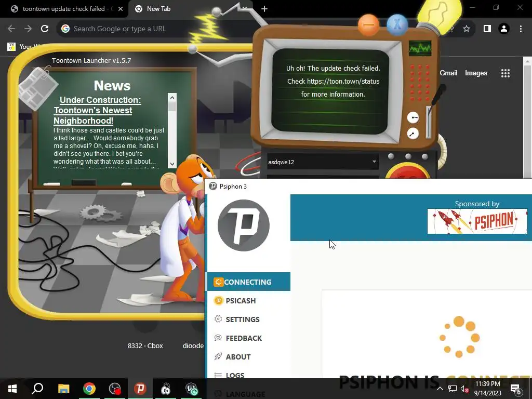Viewport: 532px width, 399px height.
Task: Click Chrome's back arrow
Action: pos(11,29)
